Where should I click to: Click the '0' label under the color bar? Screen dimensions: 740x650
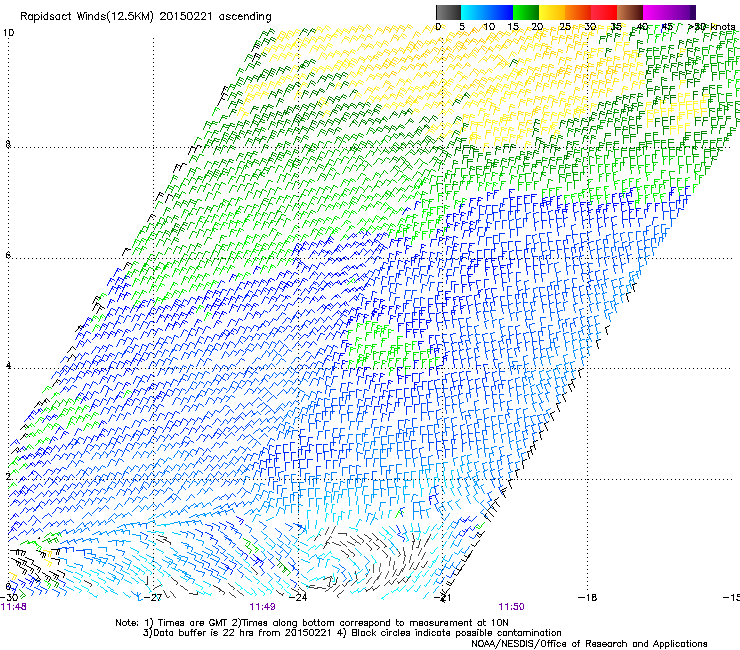438,26
